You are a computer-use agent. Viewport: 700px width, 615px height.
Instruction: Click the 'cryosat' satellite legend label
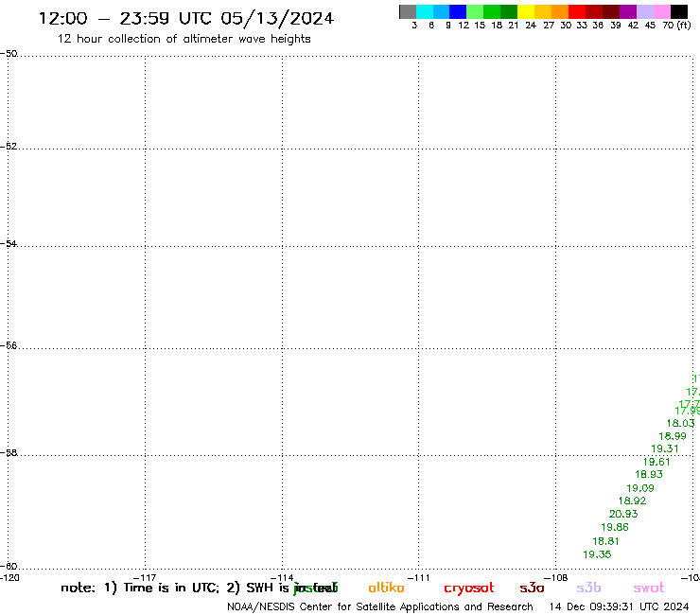pos(469,588)
